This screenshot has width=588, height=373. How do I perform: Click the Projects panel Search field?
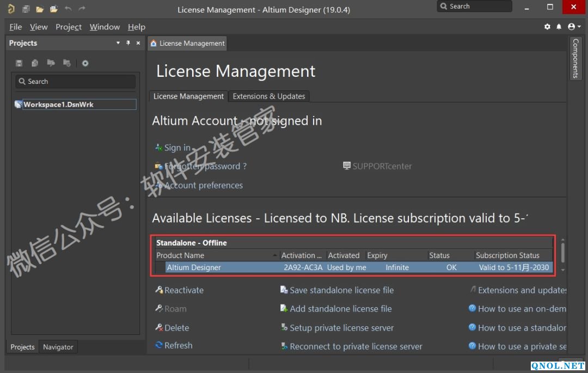(75, 82)
